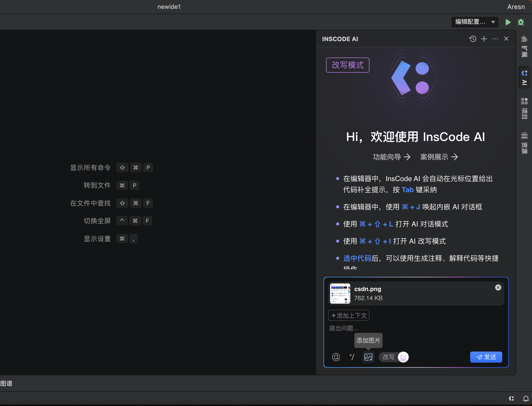Close the INSCODE AI panel
The height and width of the screenshot is (406, 532).
(506, 39)
